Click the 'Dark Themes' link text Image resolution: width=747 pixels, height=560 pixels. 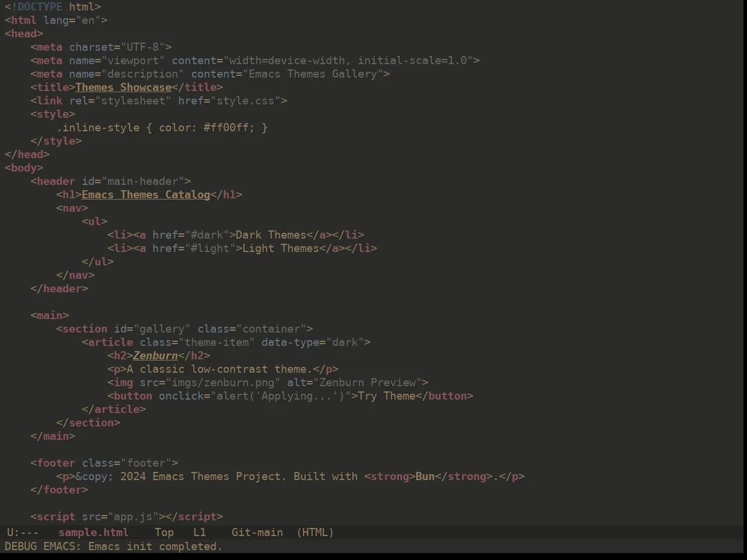[x=271, y=235]
